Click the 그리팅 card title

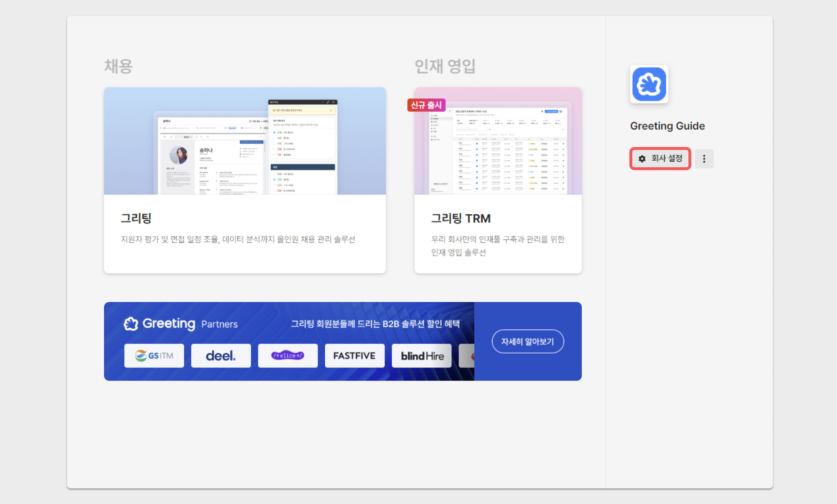click(136, 218)
